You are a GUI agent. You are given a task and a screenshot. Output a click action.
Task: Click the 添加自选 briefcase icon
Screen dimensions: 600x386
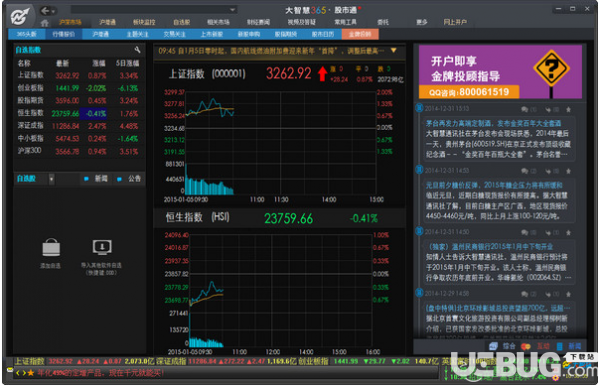coord(51,248)
